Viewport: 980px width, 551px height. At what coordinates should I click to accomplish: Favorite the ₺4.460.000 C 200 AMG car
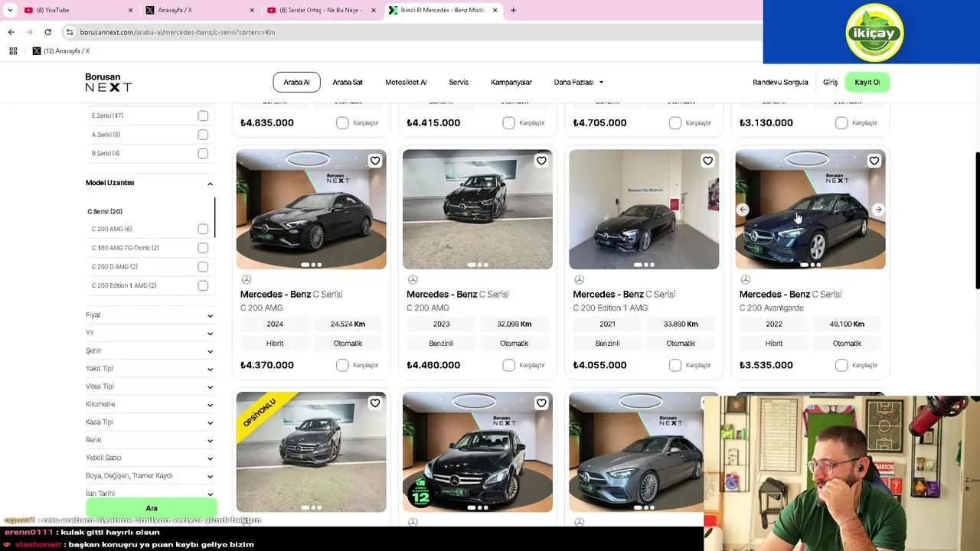point(541,161)
